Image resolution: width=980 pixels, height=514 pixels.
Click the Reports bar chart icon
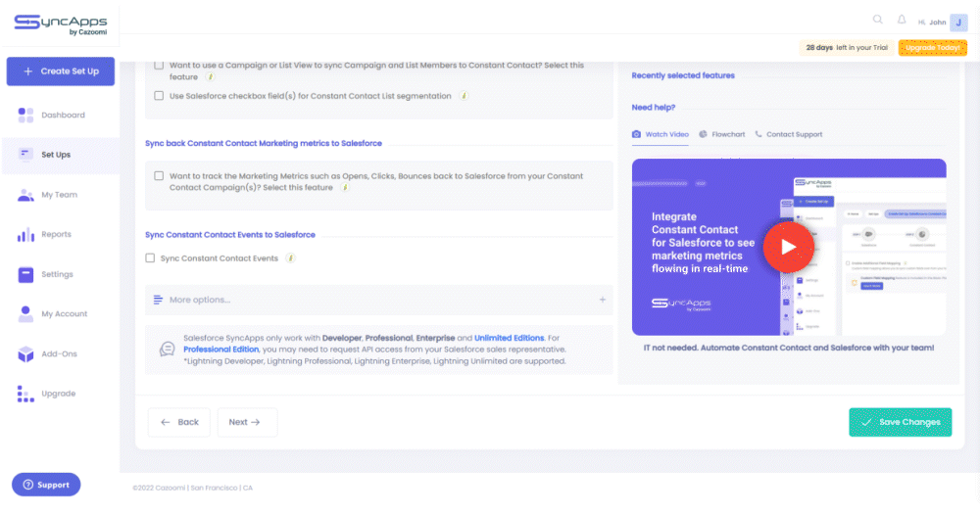click(x=25, y=235)
